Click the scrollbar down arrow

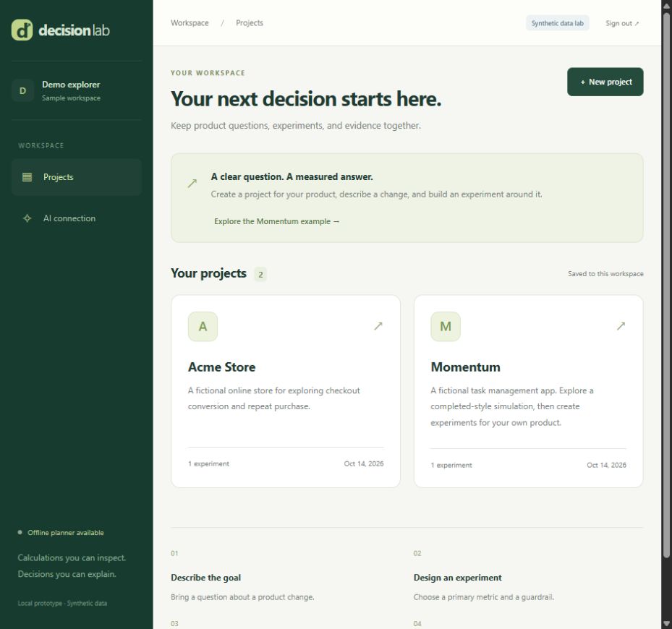pos(667,623)
